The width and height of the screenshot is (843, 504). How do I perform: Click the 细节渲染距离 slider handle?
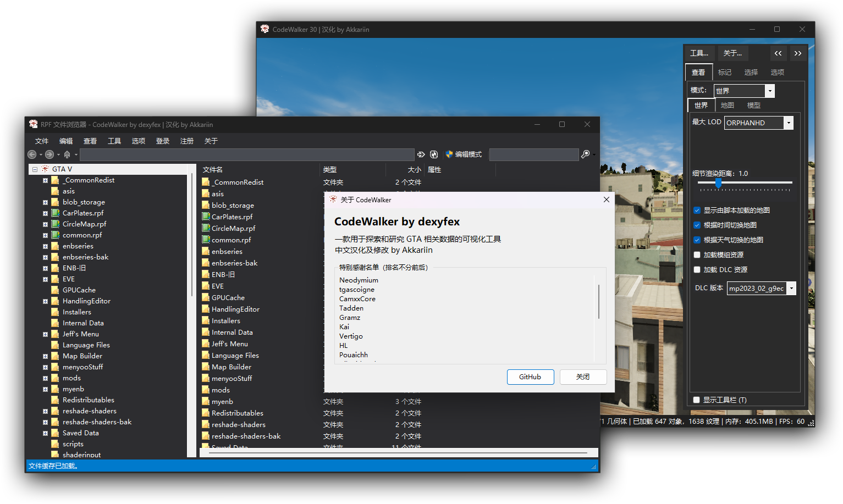coord(718,182)
